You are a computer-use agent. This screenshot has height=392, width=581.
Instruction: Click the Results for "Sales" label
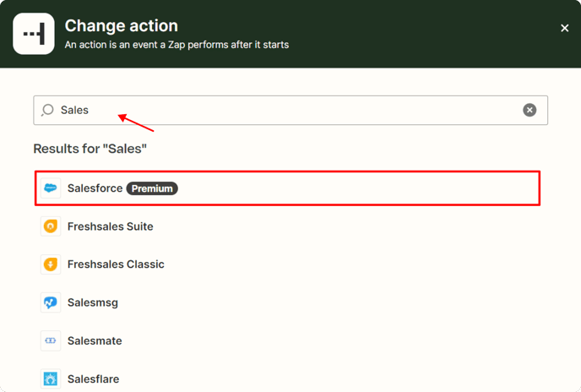coord(90,149)
